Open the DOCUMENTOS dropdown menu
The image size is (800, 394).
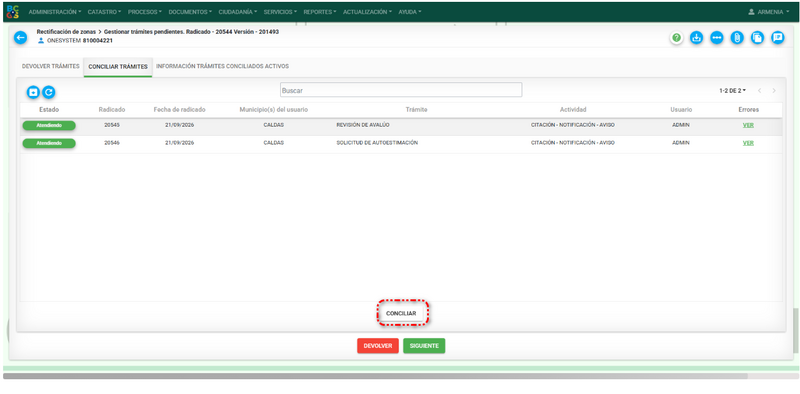(190, 12)
